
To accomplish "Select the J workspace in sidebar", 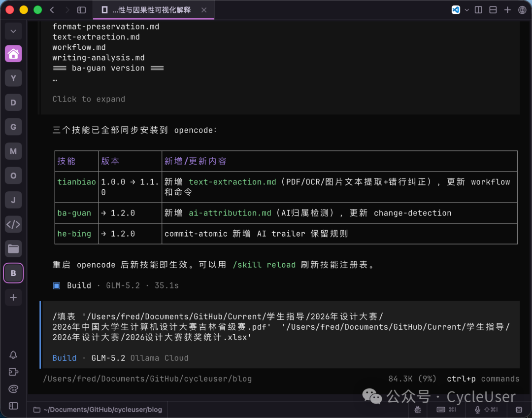I will pyautogui.click(x=13, y=200).
